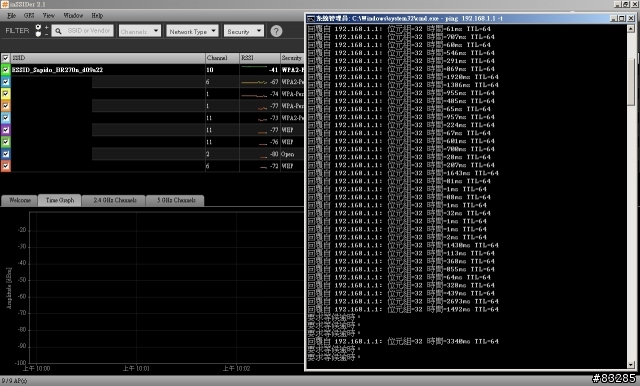Screen dimensions: 640x386
Task: Toggle the yellow checkbox for the -74 network
Action: click(6, 94)
